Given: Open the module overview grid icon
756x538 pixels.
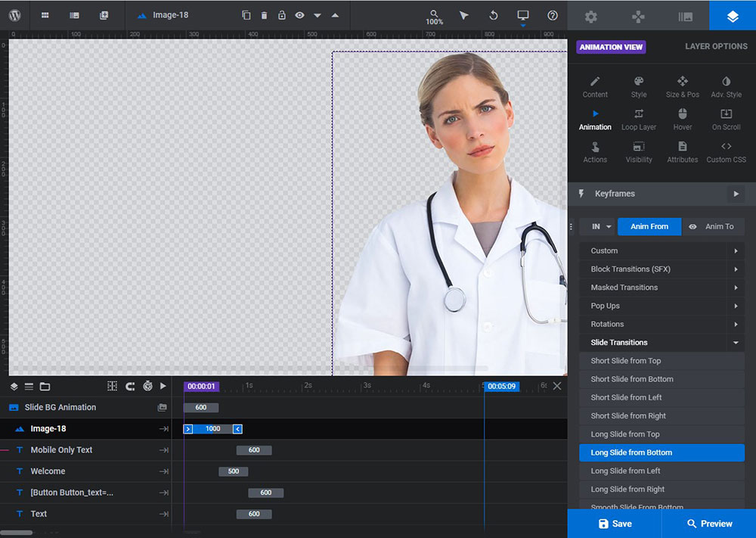Looking at the screenshot, I should tap(45, 15).
